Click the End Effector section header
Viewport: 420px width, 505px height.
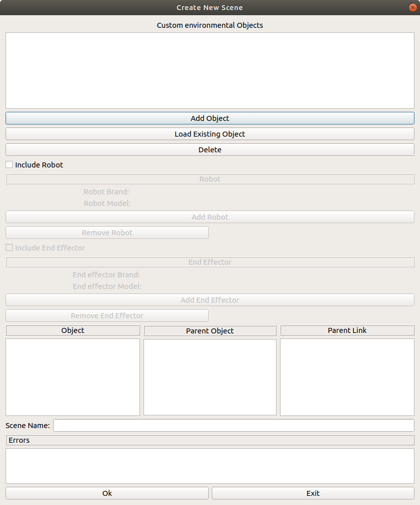[210, 262]
